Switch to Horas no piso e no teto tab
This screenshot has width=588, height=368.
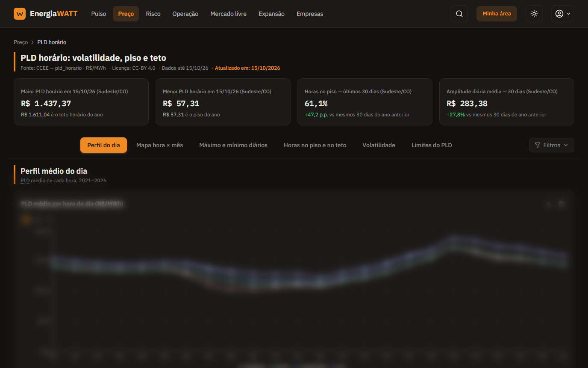coord(315,145)
